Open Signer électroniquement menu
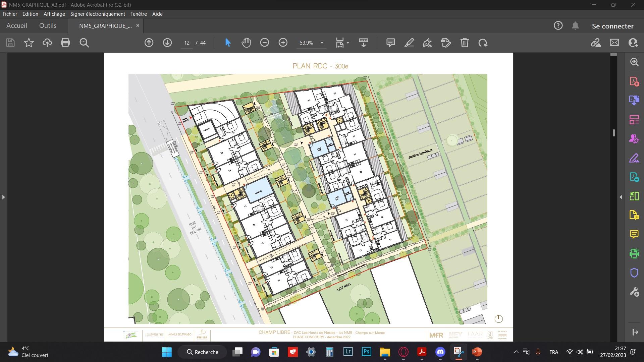644x362 pixels. 98,14
